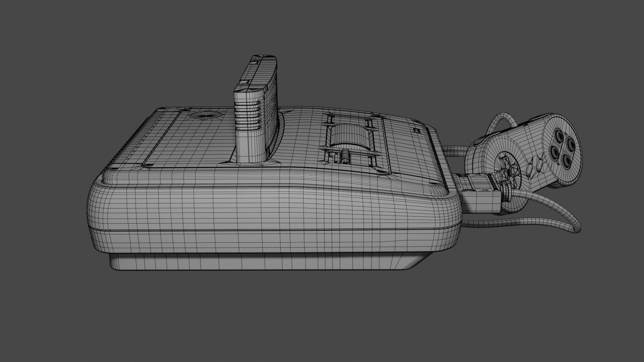
Task: Click the left select/start diamond button
Action: click(x=529, y=170)
